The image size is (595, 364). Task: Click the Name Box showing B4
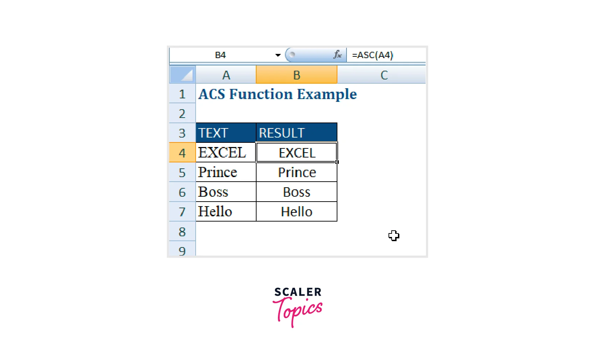(x=220, y=55)
